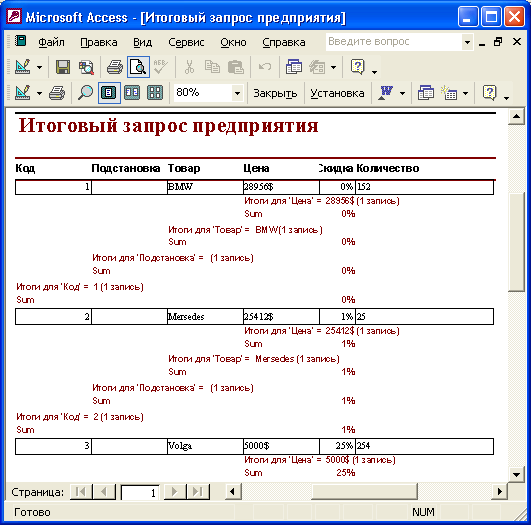
Task: Go to the previous page button
Action: [104, 491]
